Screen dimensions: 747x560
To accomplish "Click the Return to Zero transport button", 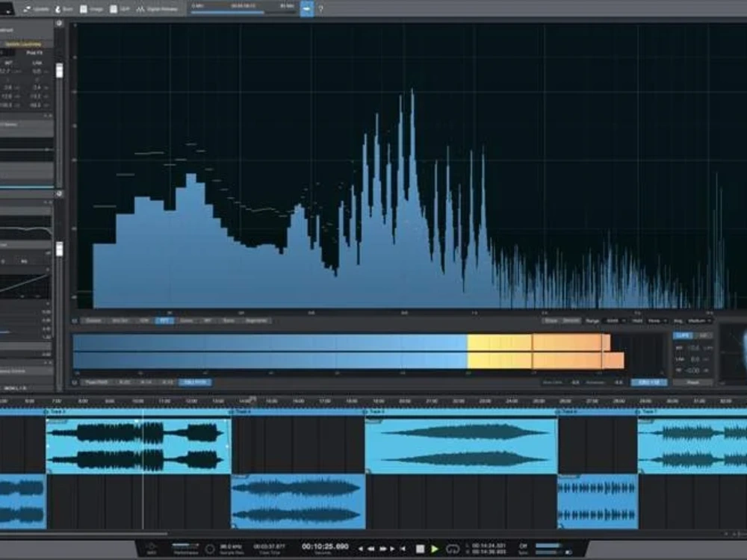I will (x=403, y=549).
